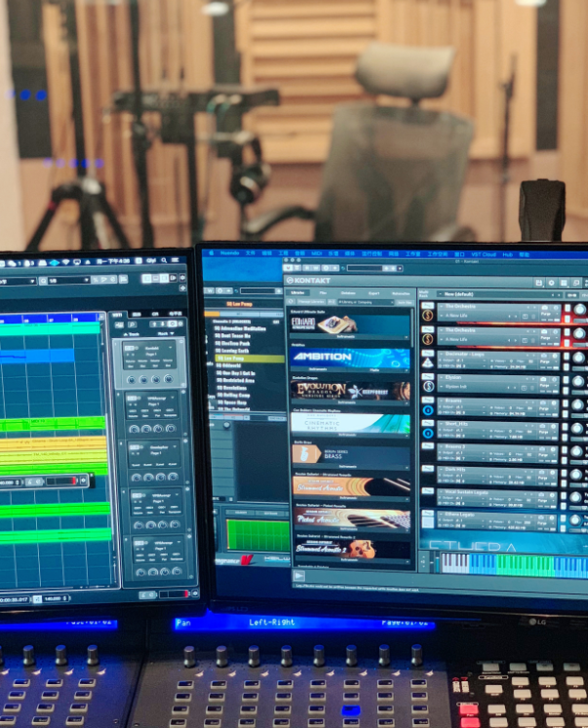
Task: Select highlighted 'Low Pump' preset in list
Action: (250, 359)
